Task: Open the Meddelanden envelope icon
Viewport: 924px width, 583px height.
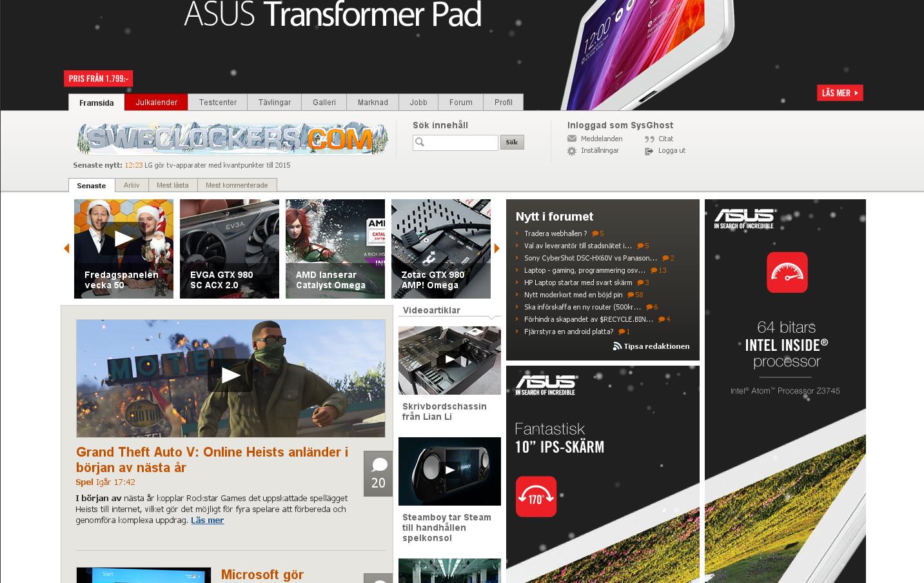Action: pyautogui.click(x=572, y=139)
